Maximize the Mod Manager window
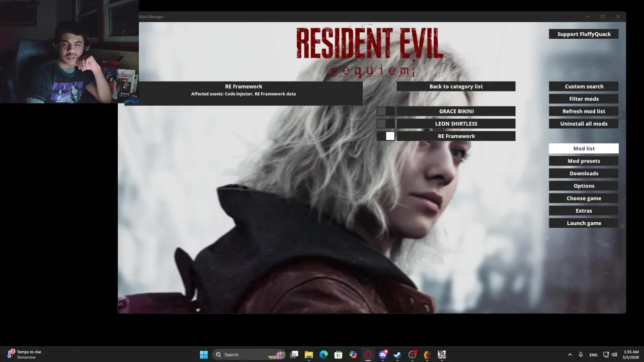 [x=602, y=17]
